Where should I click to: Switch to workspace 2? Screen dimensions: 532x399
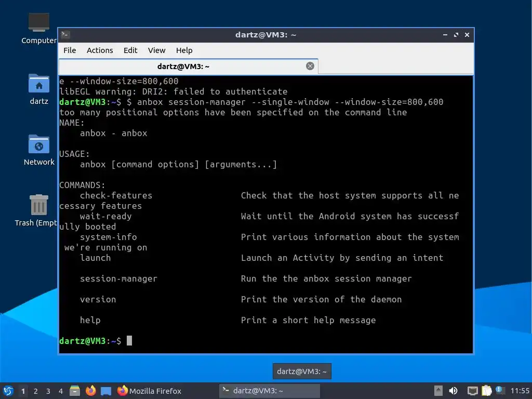click(x=36, y=391)
